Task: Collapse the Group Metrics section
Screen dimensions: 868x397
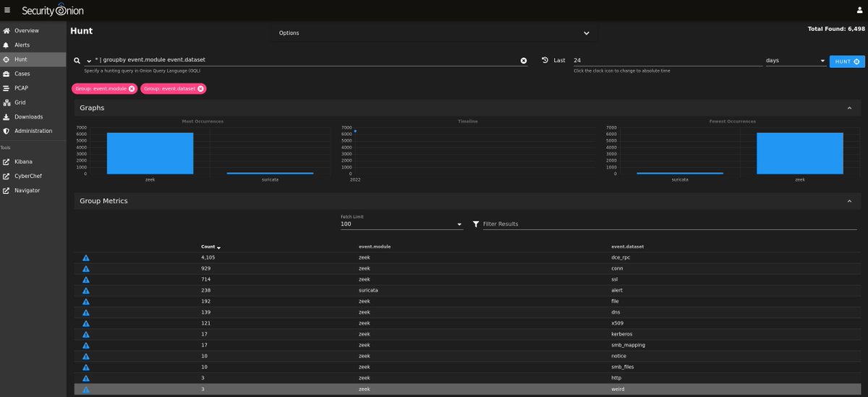Action: tap(849, 200)
